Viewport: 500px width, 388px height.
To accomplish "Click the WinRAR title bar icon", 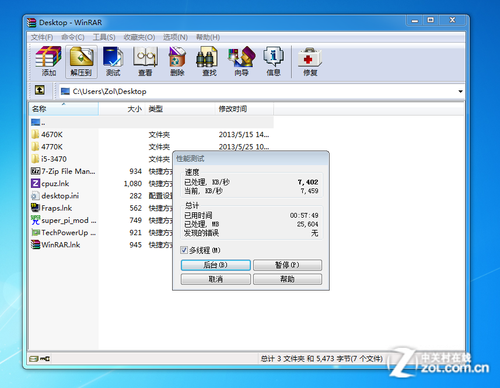I will tap(32, 23).
